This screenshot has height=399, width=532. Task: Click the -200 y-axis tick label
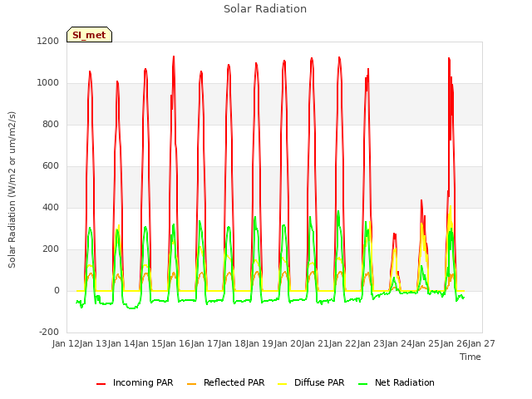point(49,332)
